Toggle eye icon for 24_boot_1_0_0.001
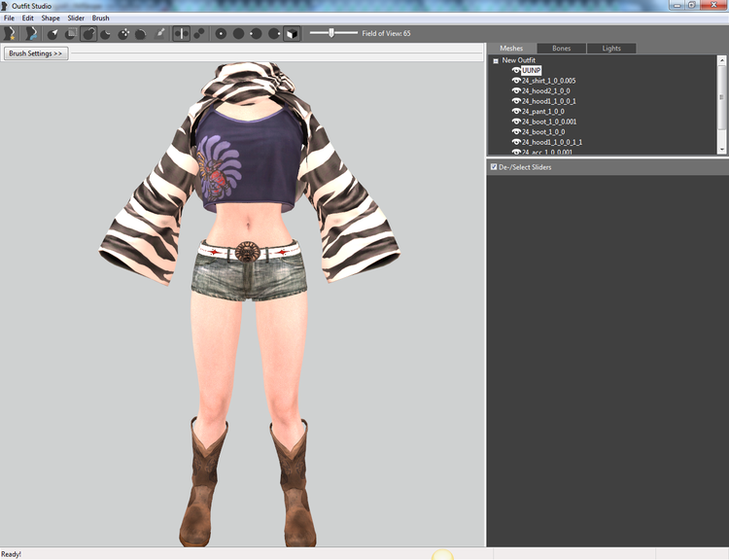 [x=516, y=122]
